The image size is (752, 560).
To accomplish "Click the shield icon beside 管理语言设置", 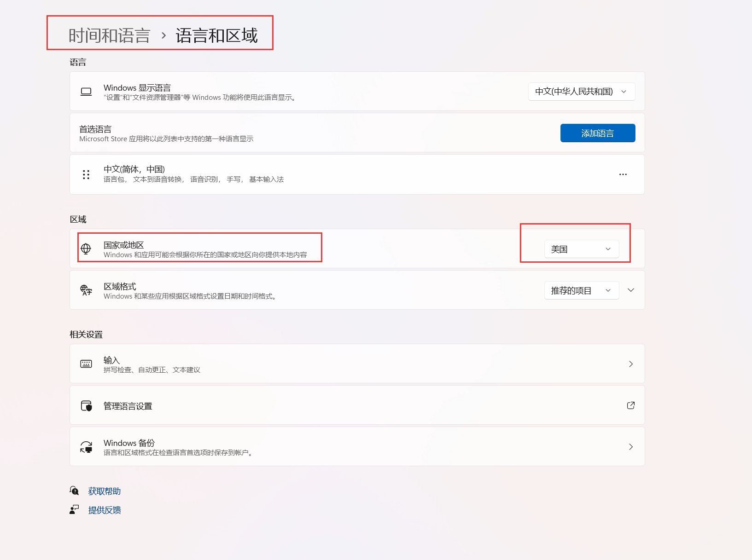I will 86,405.
